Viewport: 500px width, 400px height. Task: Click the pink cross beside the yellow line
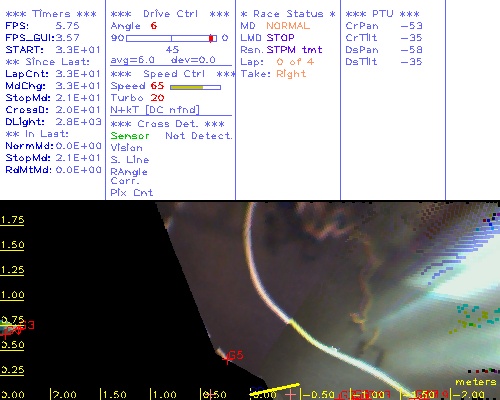click(291, 395)
